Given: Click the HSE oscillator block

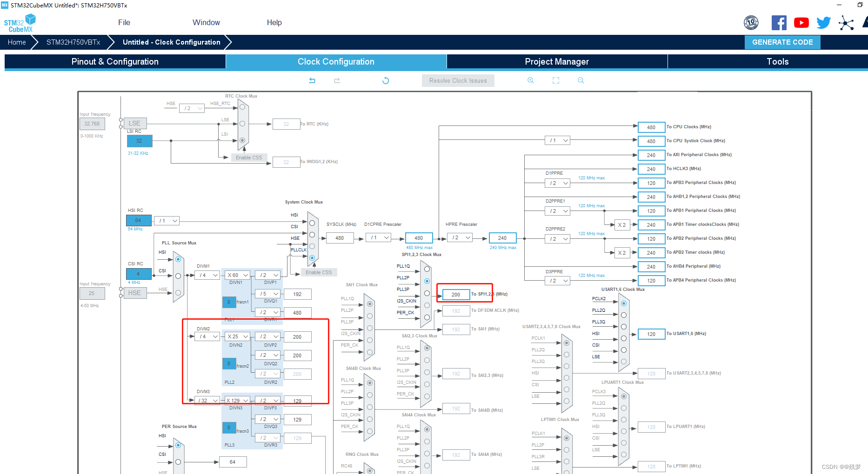Looking at the screenshot, I should pos(134,293).
